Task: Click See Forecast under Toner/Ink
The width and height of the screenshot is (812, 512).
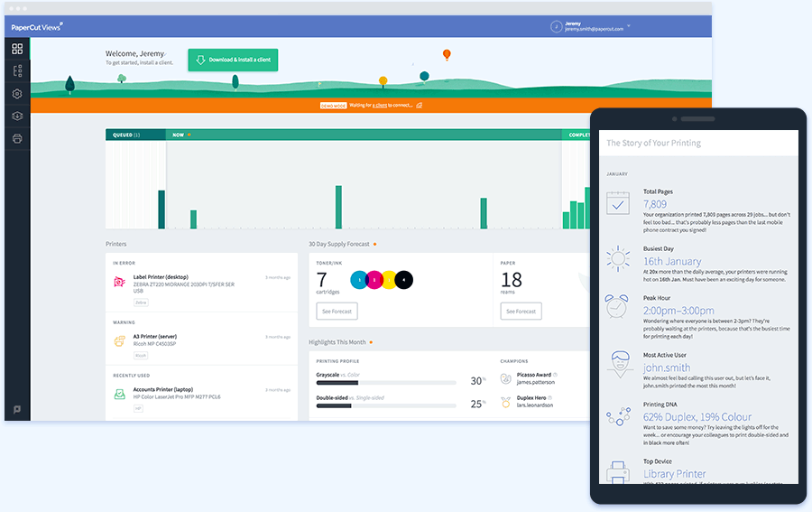Action: tap(337, 312)
